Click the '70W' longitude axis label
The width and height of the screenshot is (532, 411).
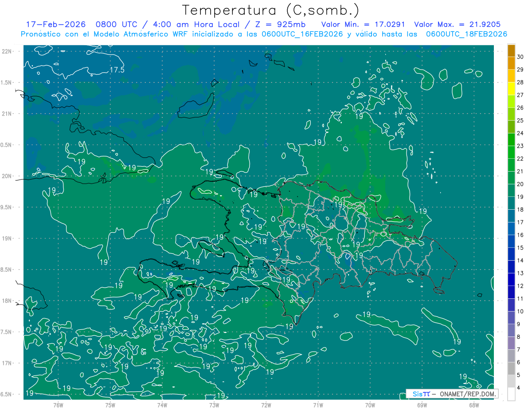click(370, 405)
